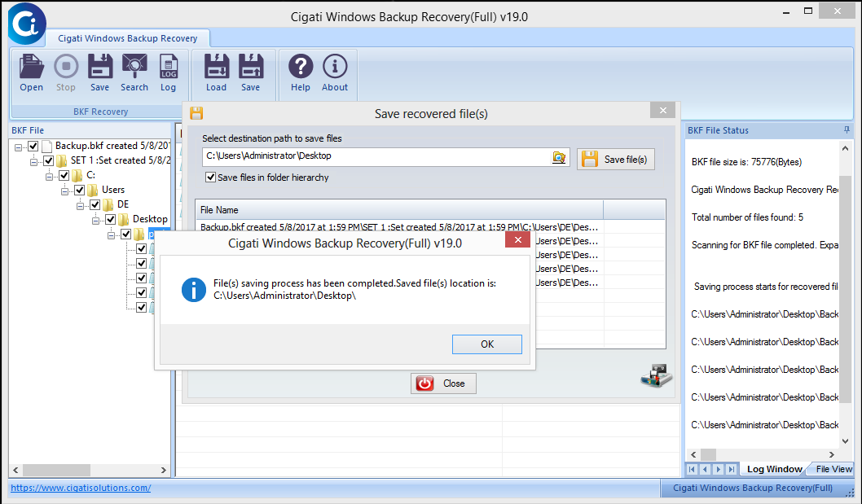The image size is (862, 504).
Task: Collapse the DE tree node
Action: click(80, 206)
